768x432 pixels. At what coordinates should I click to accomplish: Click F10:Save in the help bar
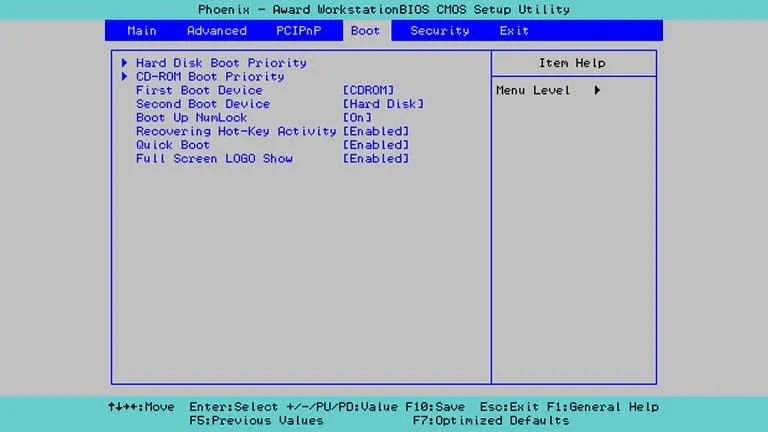coord(435,407)
